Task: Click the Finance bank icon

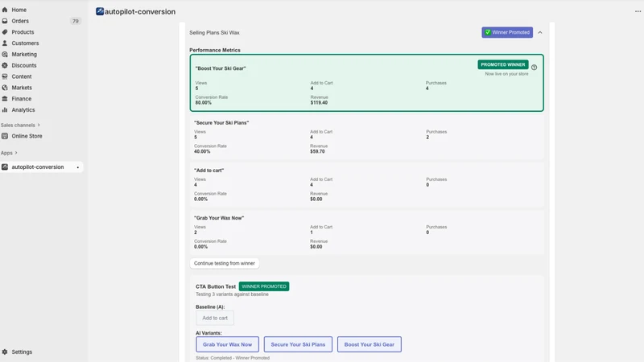Action: (5, 98)
